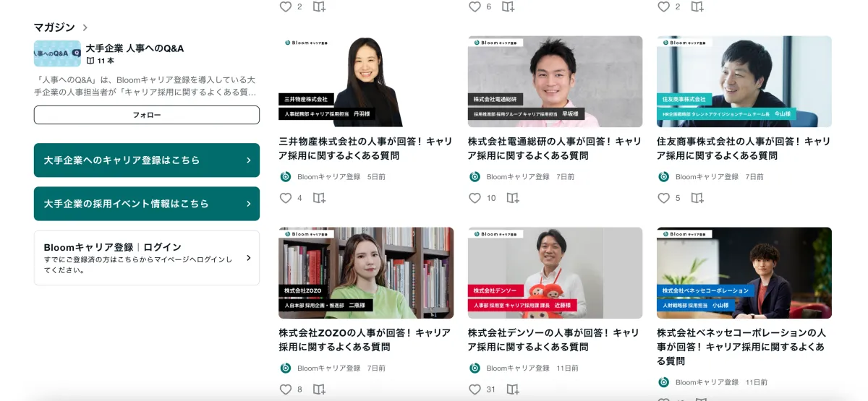The image size is (868, 401).
Task: Bookmark the 住友商事 article
Action: click(x=697, y=198)
